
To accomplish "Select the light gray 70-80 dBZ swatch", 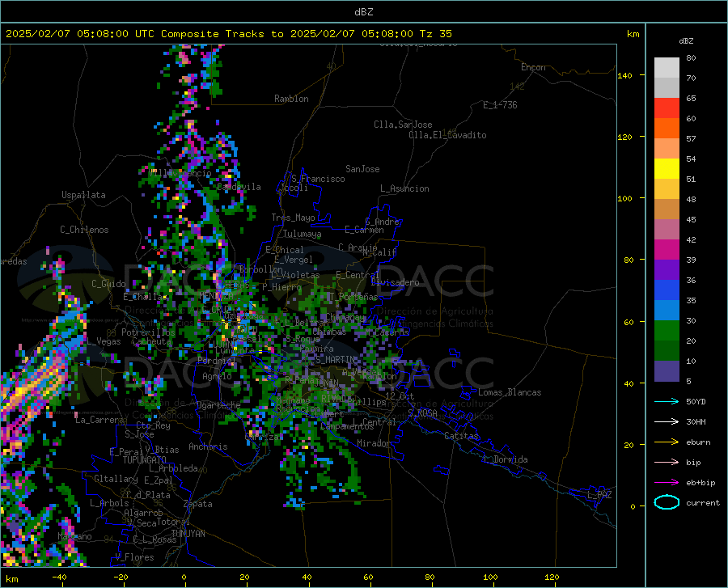I will click(667, 68).
